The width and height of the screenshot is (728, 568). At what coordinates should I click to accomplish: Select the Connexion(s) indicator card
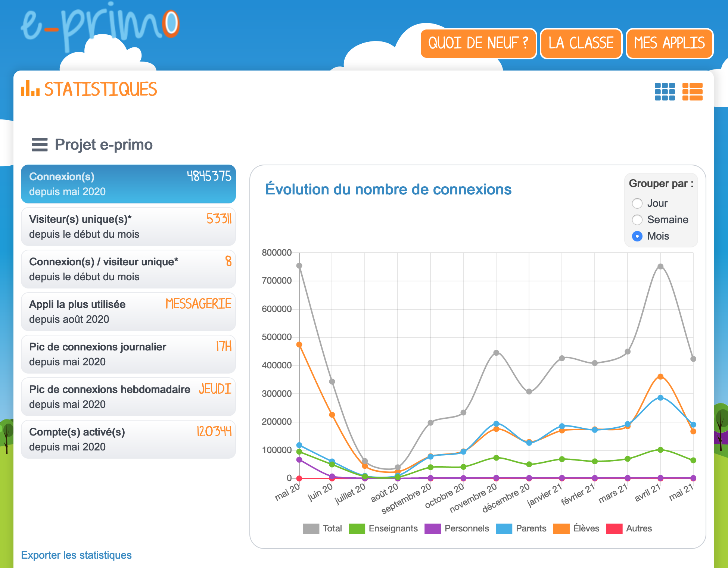pyautogui.click(x=128, y=184)
